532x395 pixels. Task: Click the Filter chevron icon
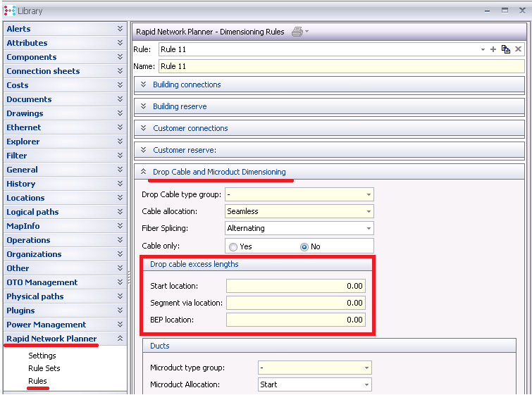point(120,156)
